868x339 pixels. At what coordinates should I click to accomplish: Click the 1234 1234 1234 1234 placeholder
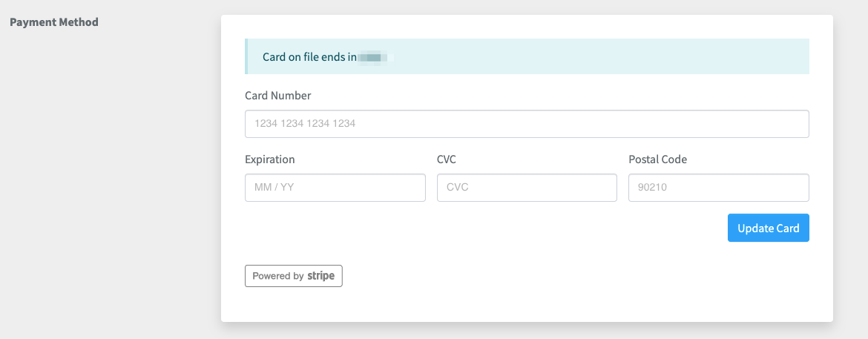point(305,124)
